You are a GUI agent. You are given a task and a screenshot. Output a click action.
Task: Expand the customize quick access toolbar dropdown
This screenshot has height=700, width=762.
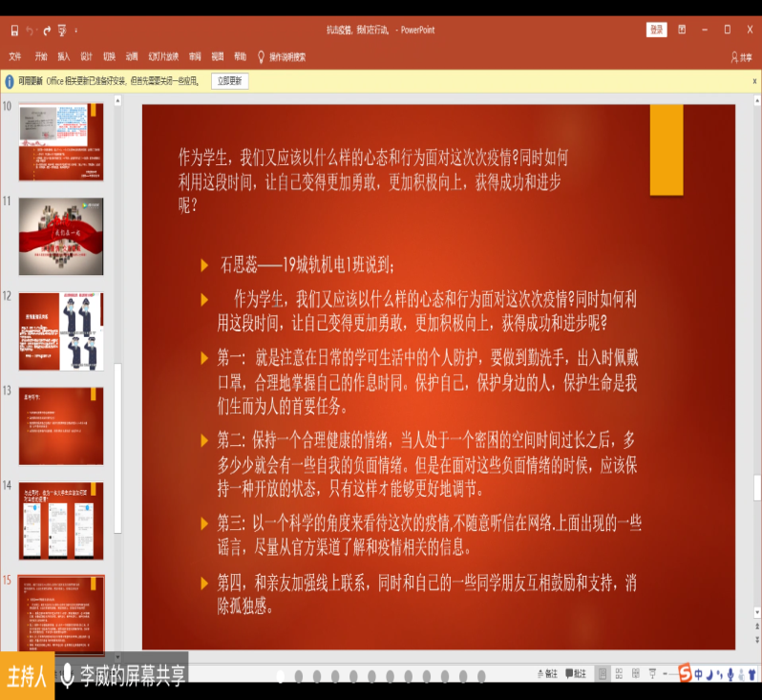click(x=76, y=31)
